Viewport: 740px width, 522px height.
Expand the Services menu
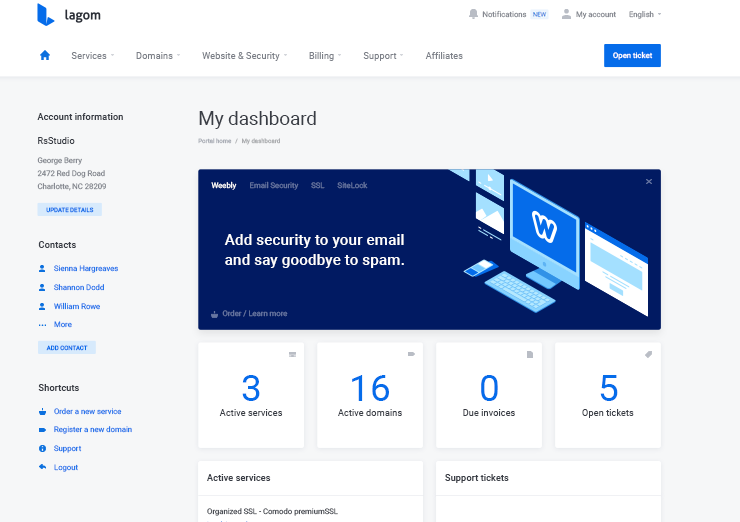click(92, 56)
